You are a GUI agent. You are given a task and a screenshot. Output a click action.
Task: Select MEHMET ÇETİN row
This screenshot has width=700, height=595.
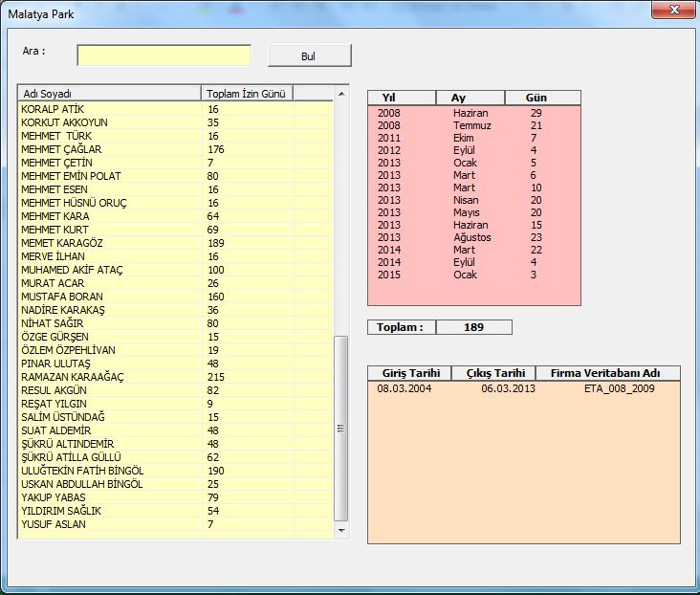pyautogui.click(x=176, y=163)
